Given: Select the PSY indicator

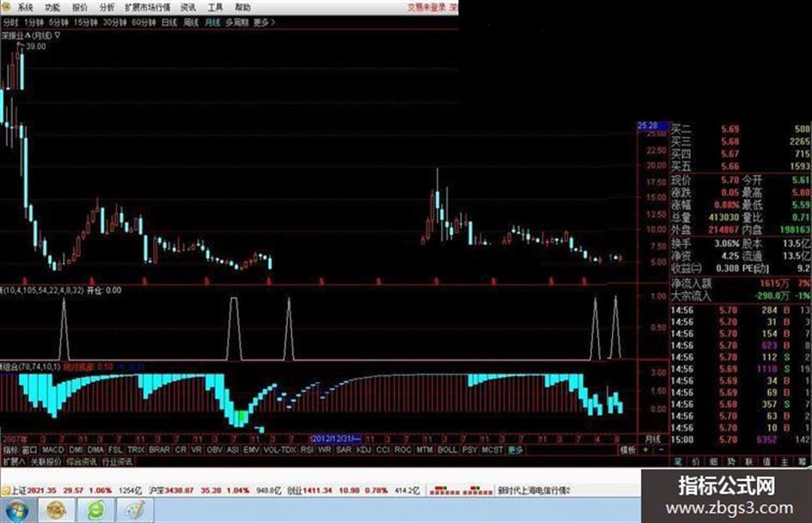Looking at the screenshot, I should pos(470,450).
